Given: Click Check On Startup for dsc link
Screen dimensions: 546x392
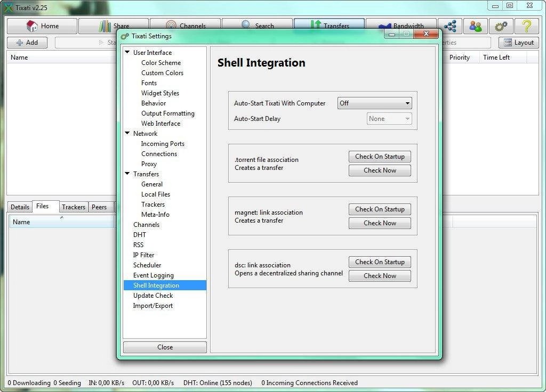Looking at the screenshot, I should [380, 262].
